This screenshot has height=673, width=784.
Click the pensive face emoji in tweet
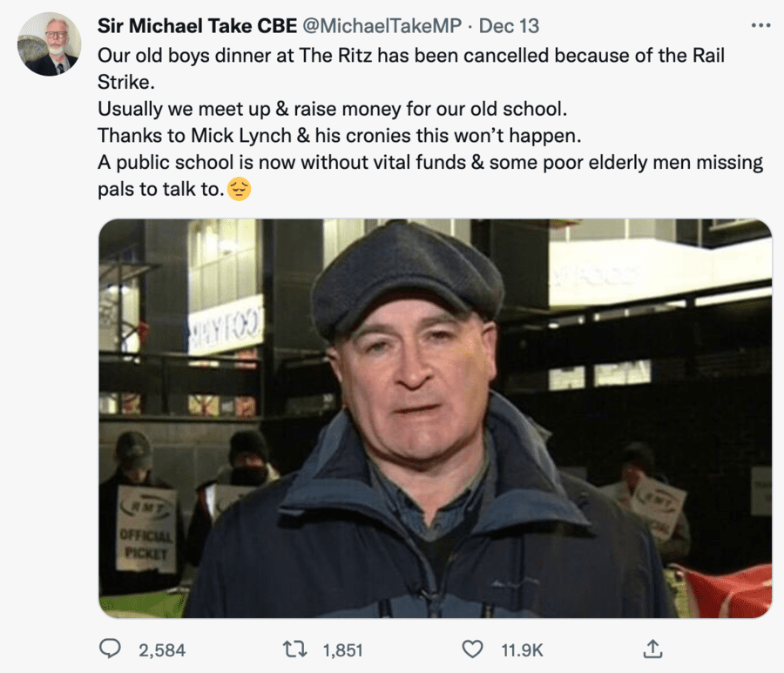tap(239, 189)
